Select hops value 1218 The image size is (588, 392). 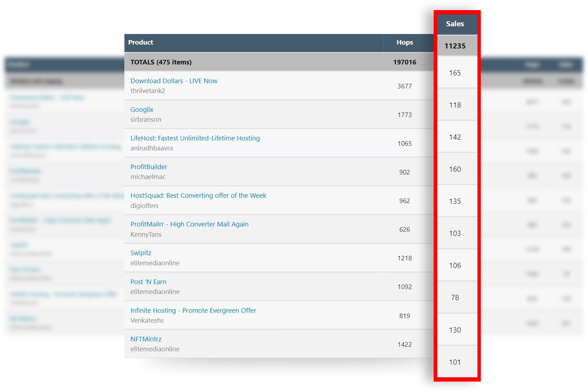point(405,258)
